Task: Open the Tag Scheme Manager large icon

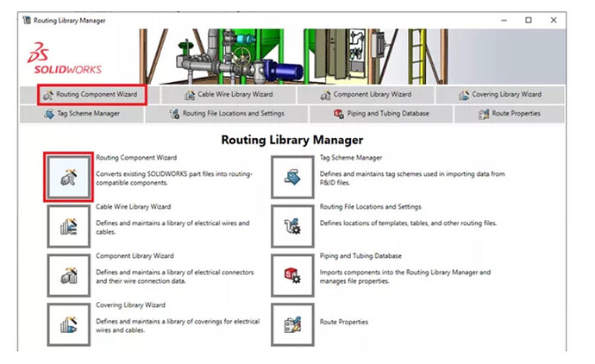Action: (292, 177)
